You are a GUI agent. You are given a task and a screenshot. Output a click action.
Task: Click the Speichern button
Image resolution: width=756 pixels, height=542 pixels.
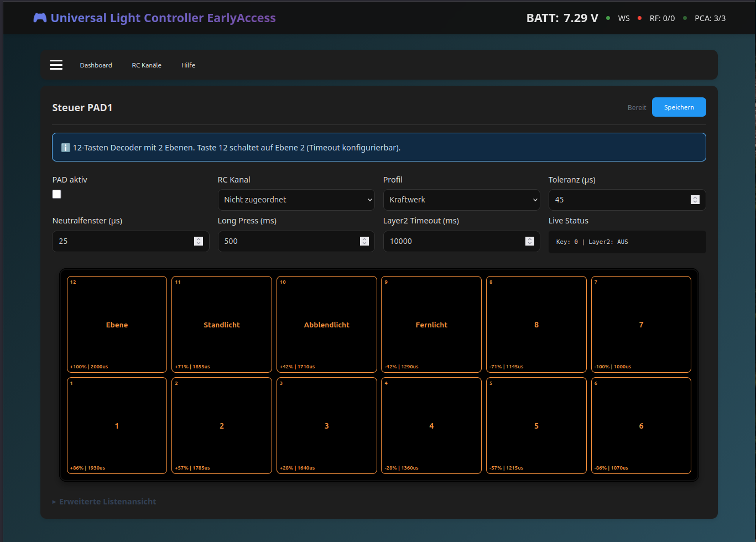click(x=679, y=107)
